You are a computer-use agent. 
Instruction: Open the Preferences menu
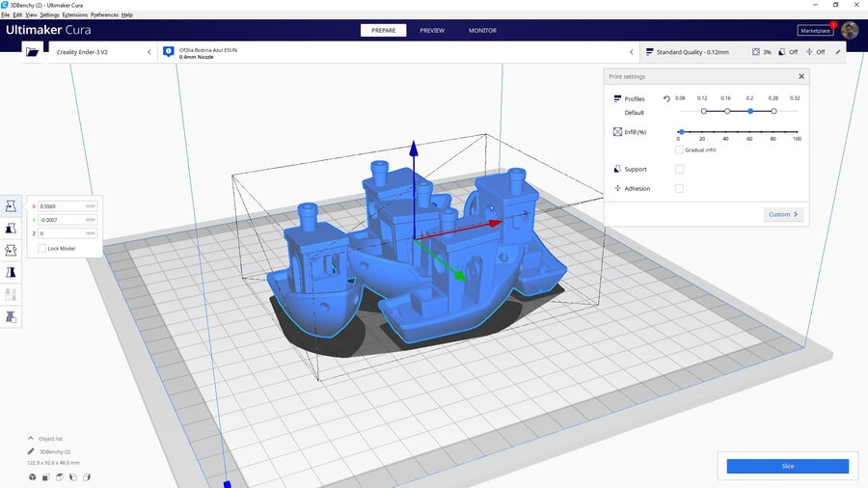click(x=104, y=14)
